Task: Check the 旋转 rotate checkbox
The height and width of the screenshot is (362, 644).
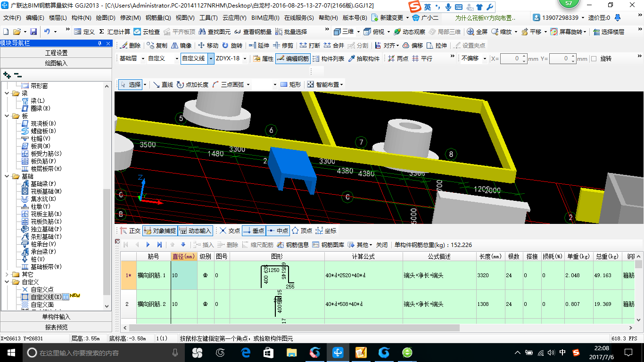Action: click(594, 59)
